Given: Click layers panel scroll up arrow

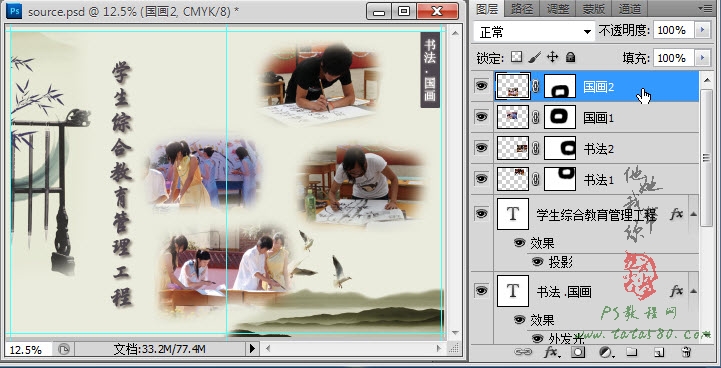Looking at the screenshot, I should [707, 80].
